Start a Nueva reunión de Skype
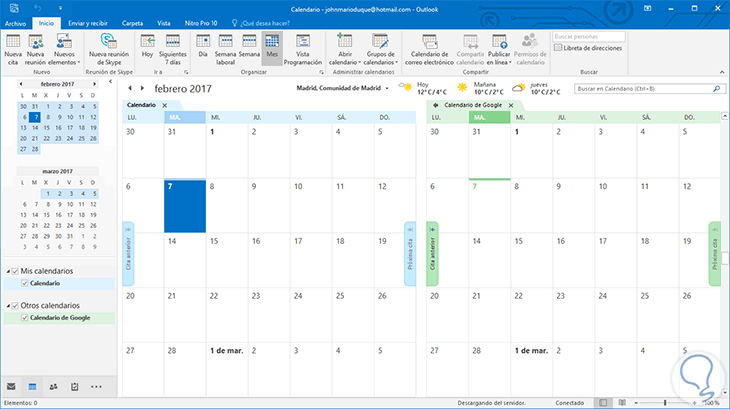Viewport: 730px width, 409px height. pyautogui.click(x=108, y=50)
